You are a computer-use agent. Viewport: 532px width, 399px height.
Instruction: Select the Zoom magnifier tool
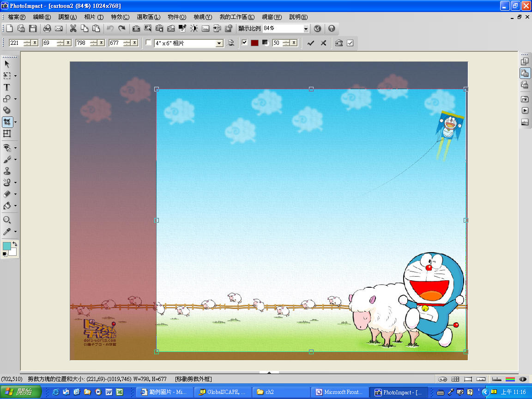(x=7, y=220)
